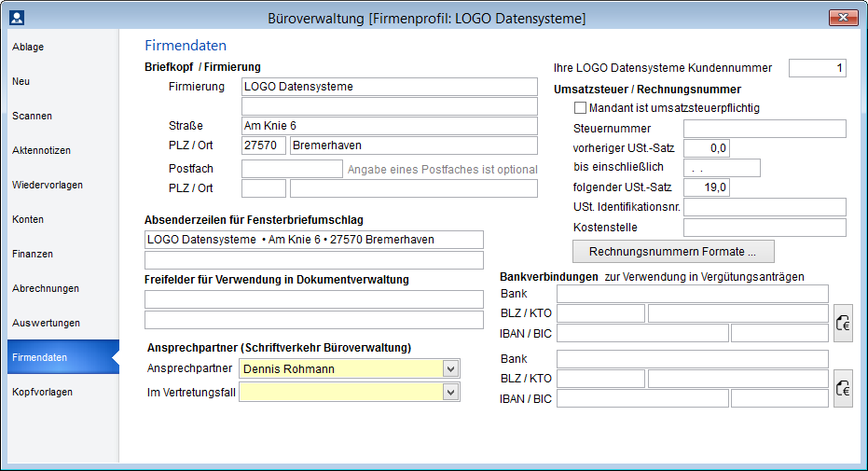Select the Firmendaten sidebar entry

click(63, 357)
